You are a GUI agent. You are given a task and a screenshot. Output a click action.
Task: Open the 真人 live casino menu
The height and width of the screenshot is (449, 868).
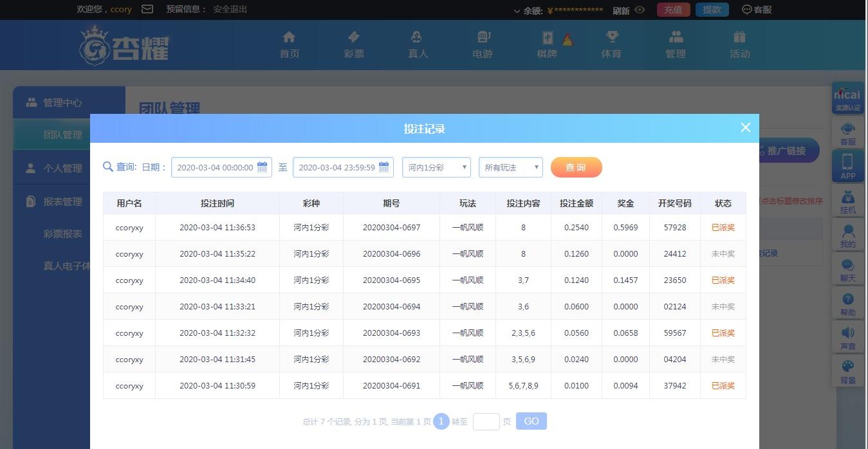418,45
